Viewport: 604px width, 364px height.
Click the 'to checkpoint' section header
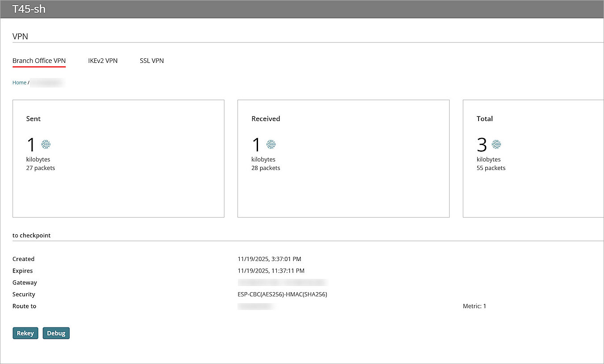coord(32,235)
